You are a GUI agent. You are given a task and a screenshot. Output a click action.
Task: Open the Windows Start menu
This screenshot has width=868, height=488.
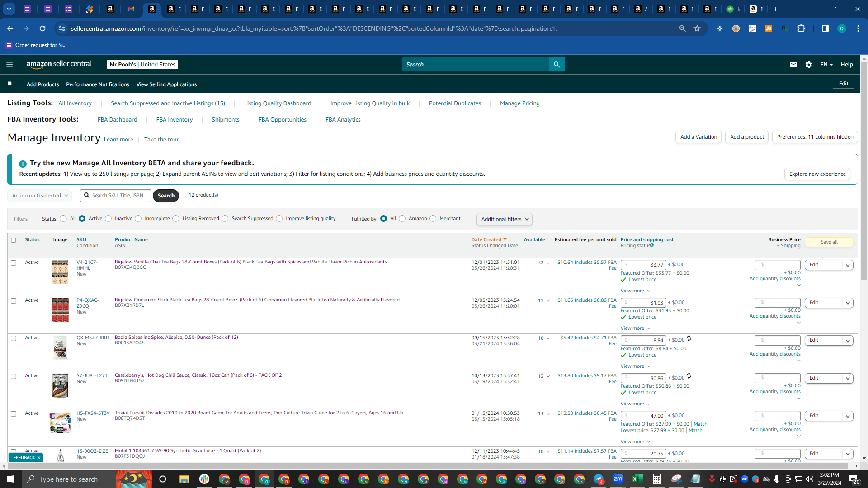(x=11, y=479)
